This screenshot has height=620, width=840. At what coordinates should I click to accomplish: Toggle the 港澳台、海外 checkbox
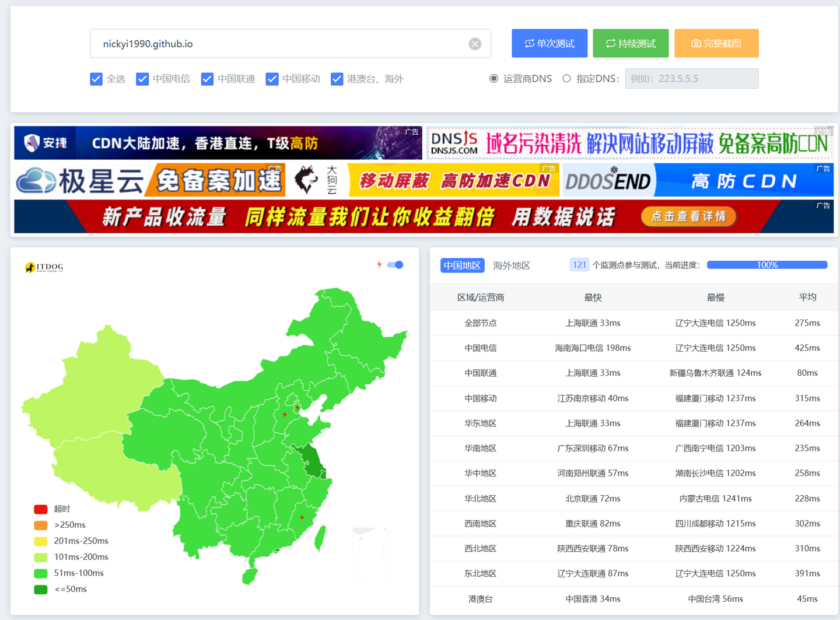[x=337, y=79]
